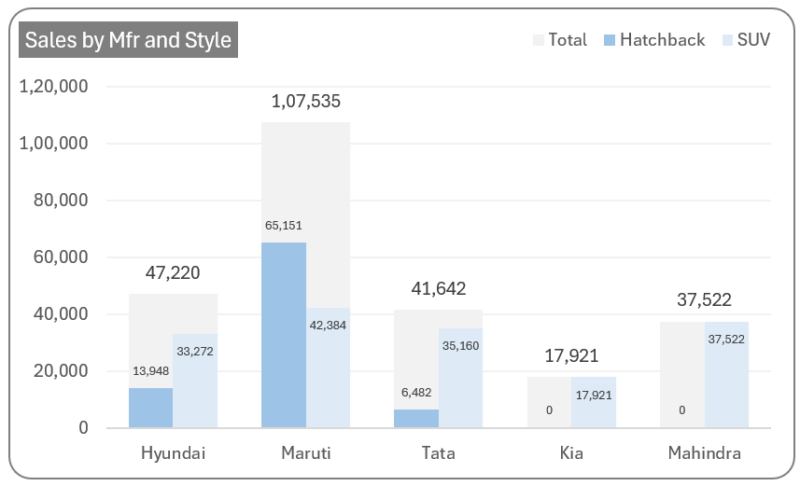The width and height of the screenshot is (800, 486).
Task: Click the 1,07,535 total data label
Action: pyautogui.click(x=306, y=101)
